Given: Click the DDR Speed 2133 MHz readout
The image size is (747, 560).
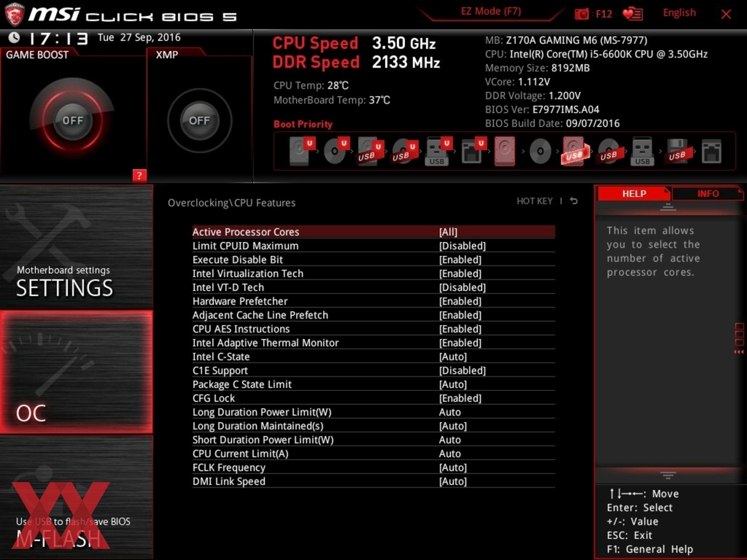Looking at the screenshot, I should (x=356, y=62).
